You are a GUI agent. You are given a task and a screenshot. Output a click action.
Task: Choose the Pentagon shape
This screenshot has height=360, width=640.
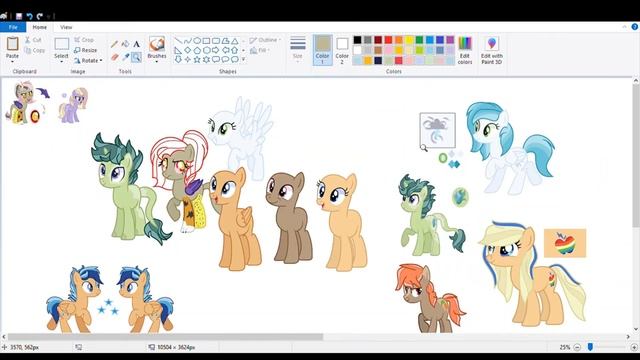pyautogui.click(x=197, y=50)
